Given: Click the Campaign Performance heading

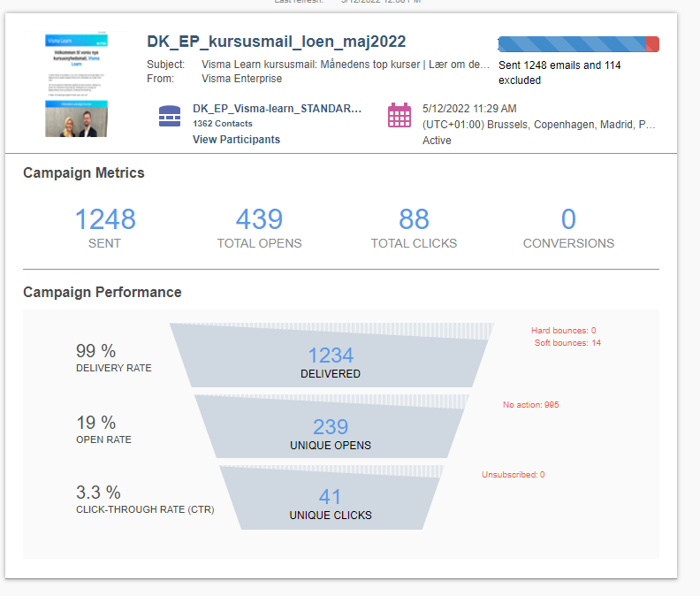Looking at the screenshot, I should tap(103, 292).
